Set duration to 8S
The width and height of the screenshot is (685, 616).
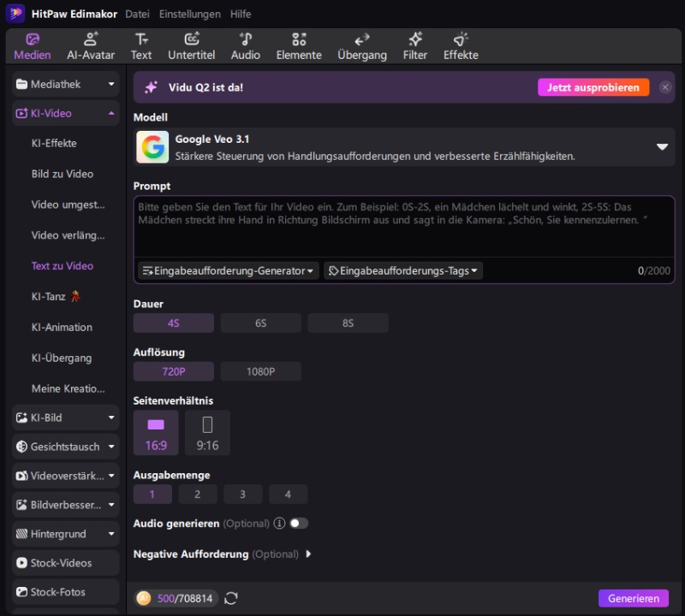point(348,323)
